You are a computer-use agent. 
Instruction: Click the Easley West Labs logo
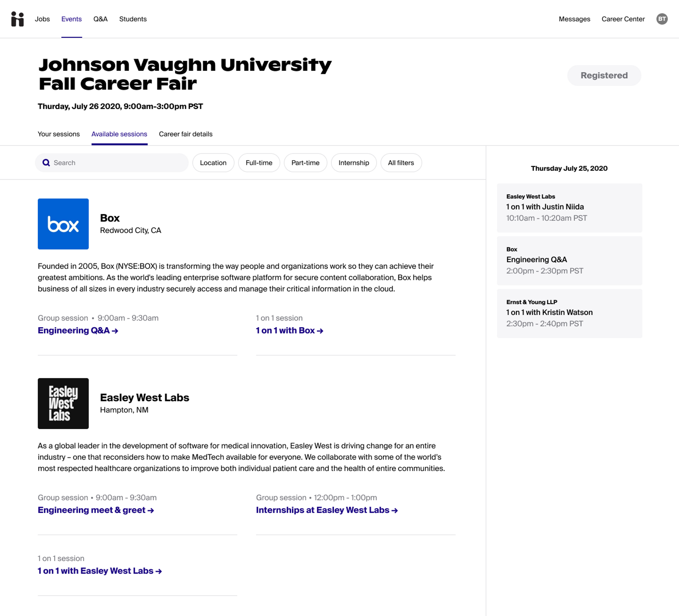pos(63,403)
